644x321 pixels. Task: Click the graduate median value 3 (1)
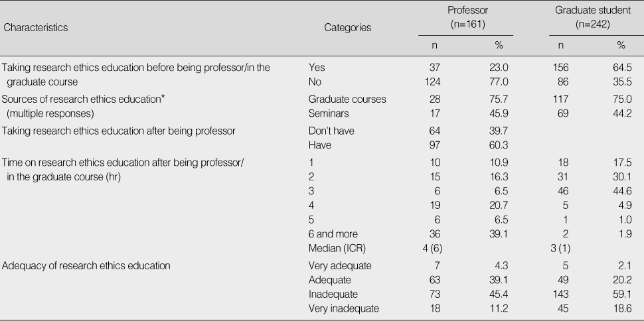560,248
